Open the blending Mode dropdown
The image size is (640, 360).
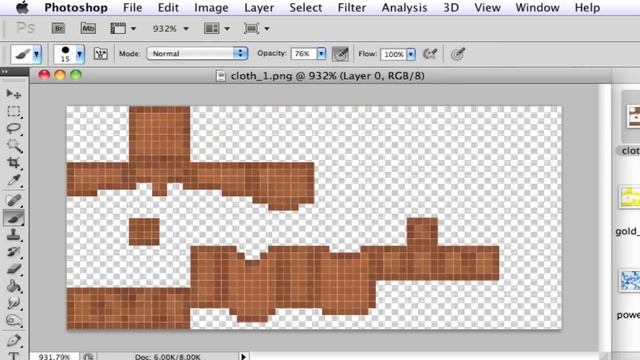[x=197, y=53]
